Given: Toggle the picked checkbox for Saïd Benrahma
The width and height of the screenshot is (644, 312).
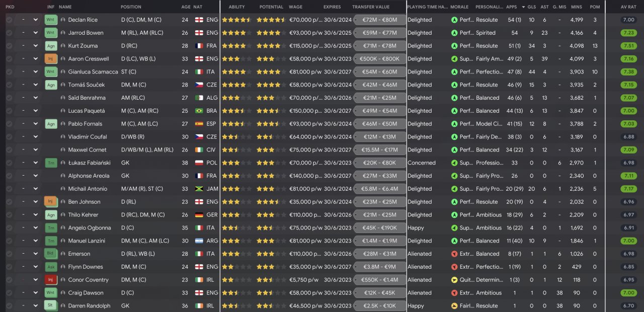Looking at the screenshot, I should coord(9,98).
